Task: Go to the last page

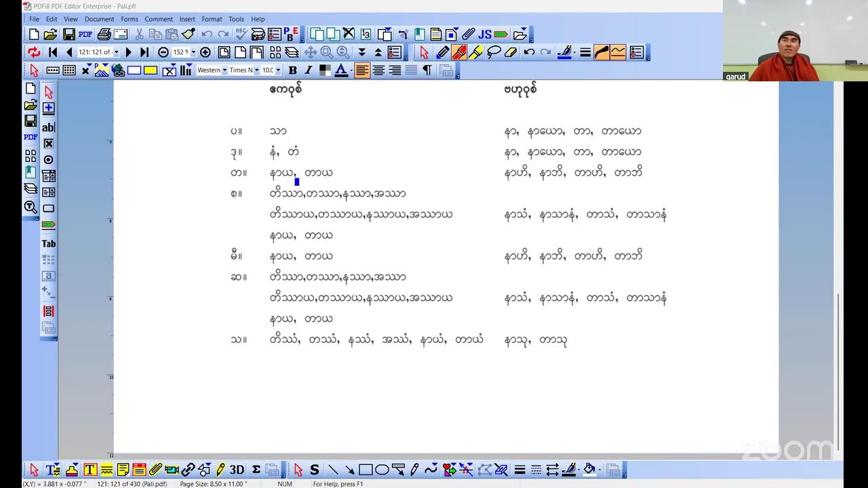Action: (144, 52)
